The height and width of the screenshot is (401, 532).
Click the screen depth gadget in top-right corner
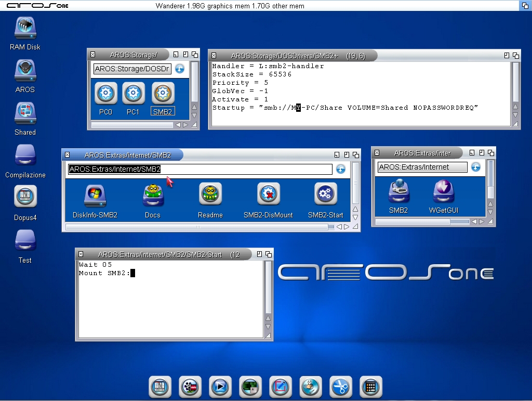click(x=525, y=5)
